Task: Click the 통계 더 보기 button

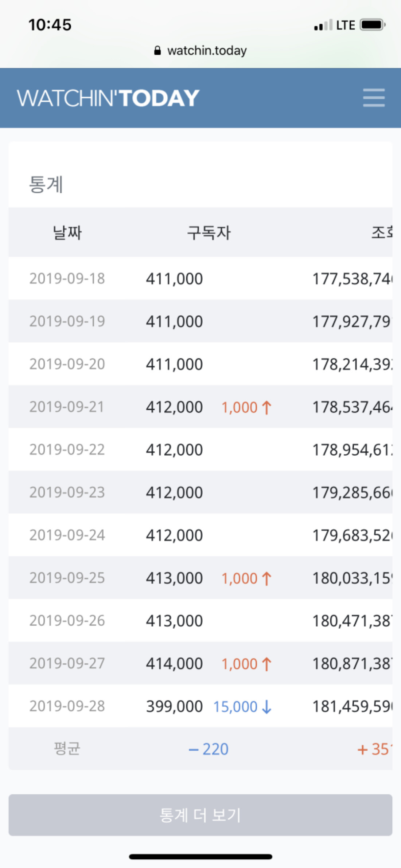Action: (x=200, y=815)
